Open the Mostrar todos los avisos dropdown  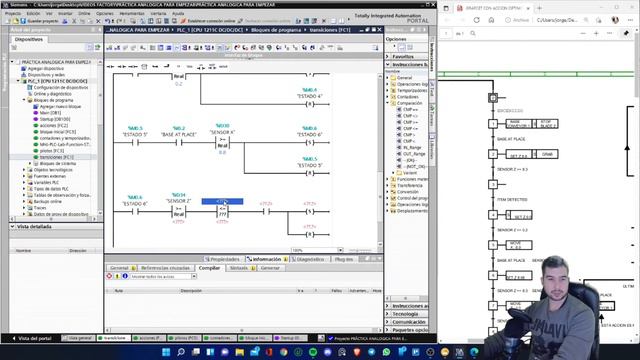pos(194,276)
